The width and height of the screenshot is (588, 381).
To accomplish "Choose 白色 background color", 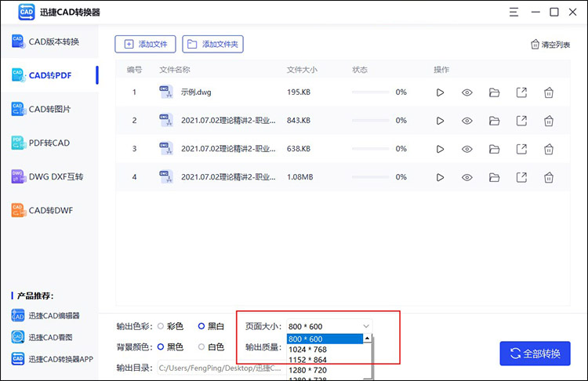I will [211, 347].
